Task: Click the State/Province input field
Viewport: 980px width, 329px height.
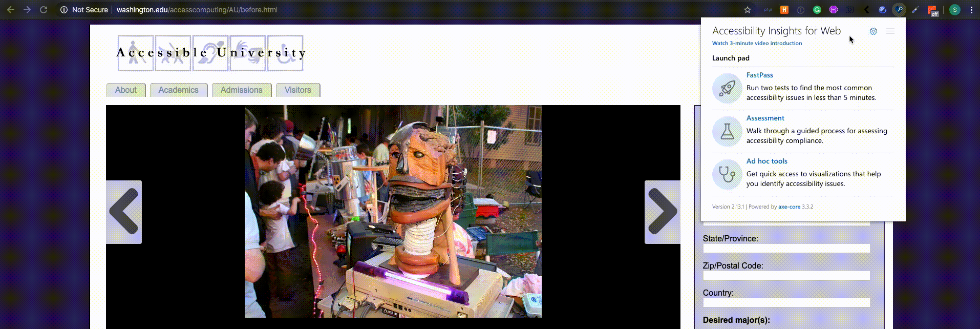Action: click(786, 249)
